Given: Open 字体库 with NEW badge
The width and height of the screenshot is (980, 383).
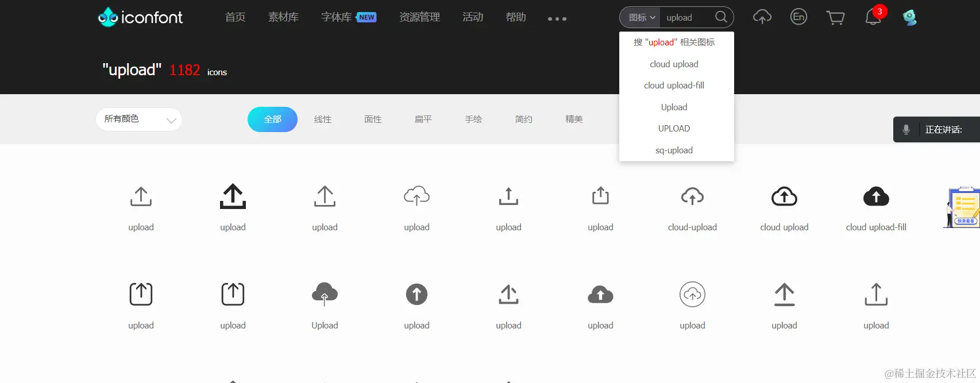Looking at the screenshot, I should pos(349,17).
